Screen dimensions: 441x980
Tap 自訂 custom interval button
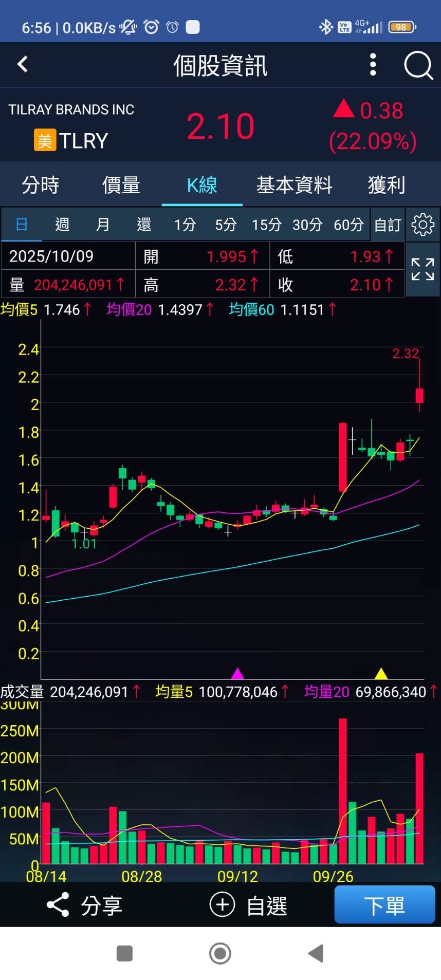pos(388,225)
